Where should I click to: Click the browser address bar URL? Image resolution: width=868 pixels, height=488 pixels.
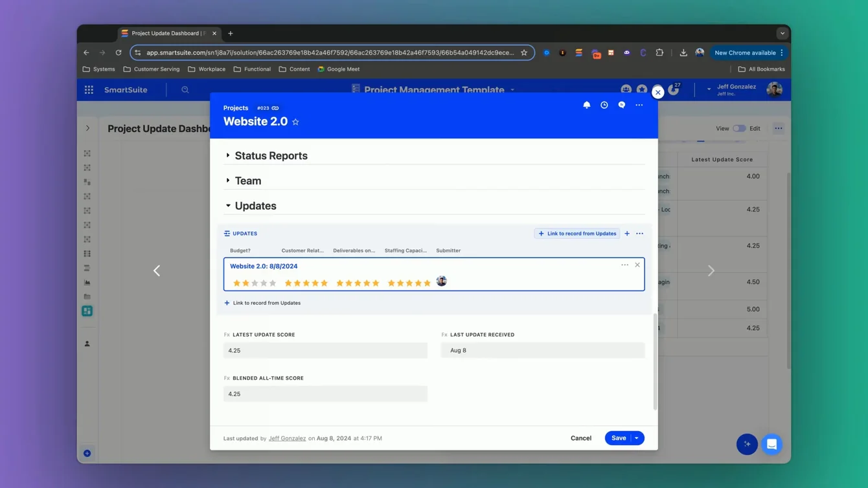pos(330,53)
